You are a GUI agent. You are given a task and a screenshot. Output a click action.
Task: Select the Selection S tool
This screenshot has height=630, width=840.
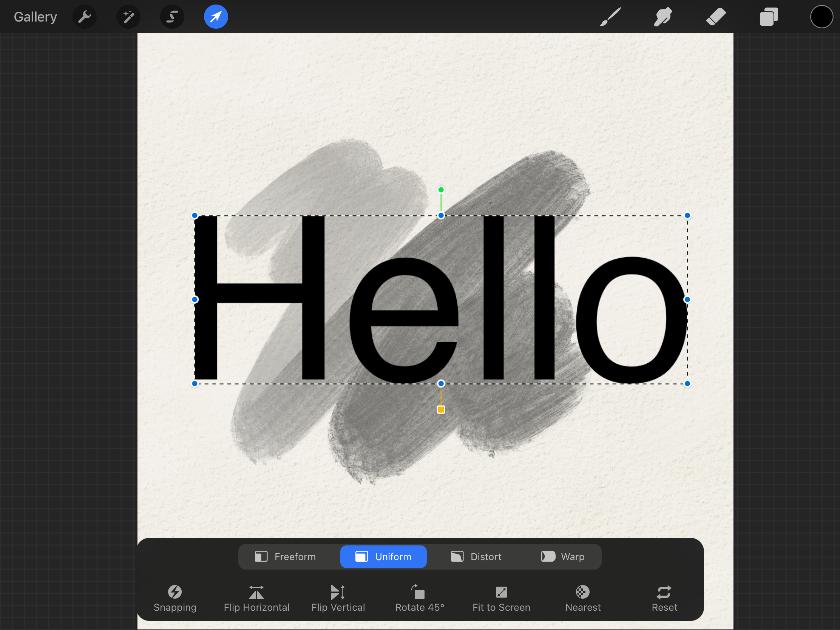pos(172,17)
